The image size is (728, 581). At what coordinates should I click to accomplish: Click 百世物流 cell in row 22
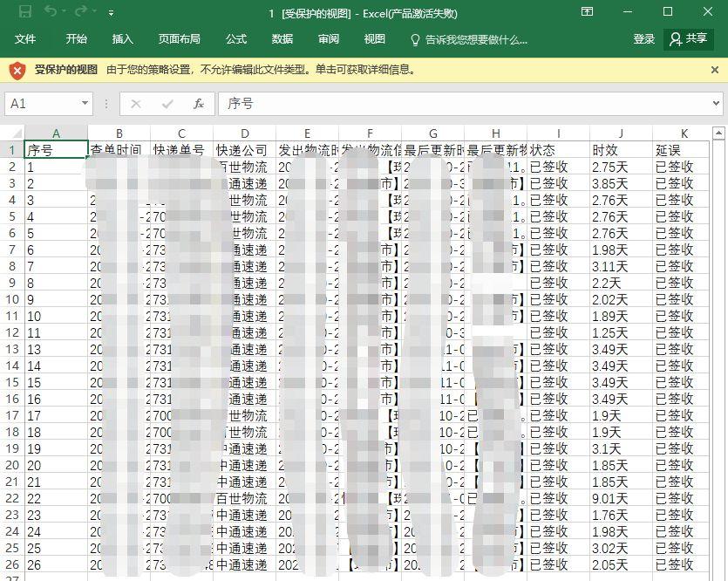pyautogui.click(x=245, y=499)
